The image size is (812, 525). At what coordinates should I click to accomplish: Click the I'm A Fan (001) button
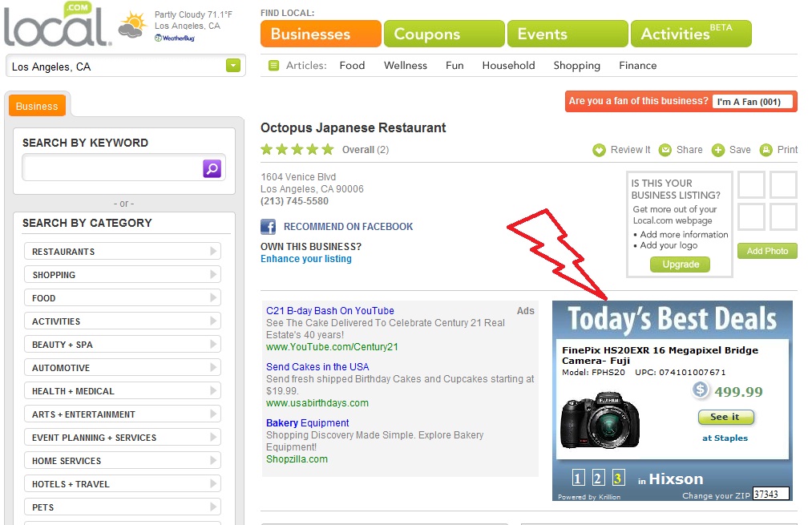click(753, 102)
